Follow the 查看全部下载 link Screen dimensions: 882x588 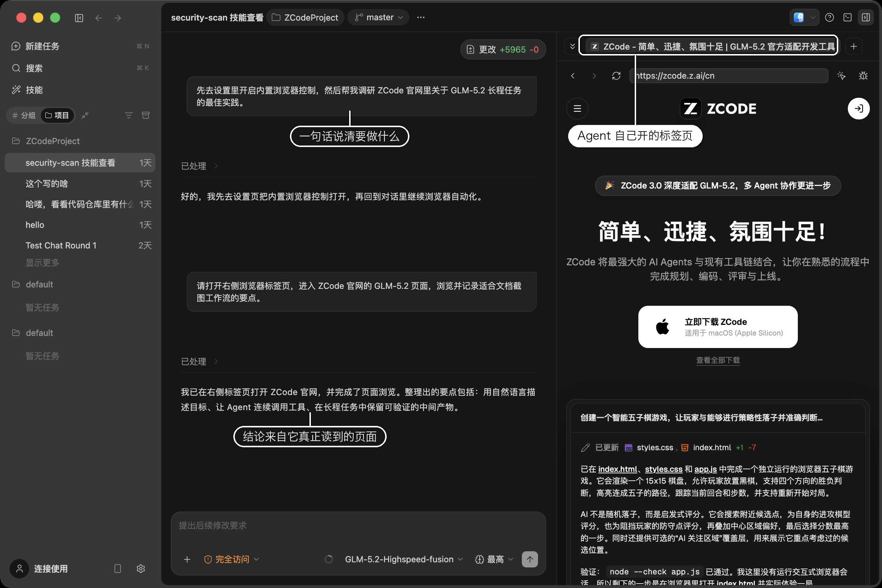click(718, 361)
